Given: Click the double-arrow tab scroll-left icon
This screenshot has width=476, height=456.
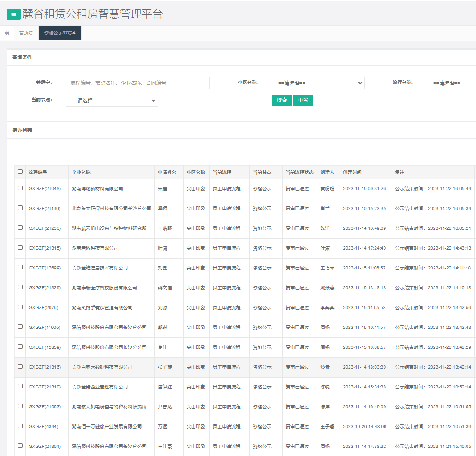Looking at the screenshot, I should click(7, 33).
